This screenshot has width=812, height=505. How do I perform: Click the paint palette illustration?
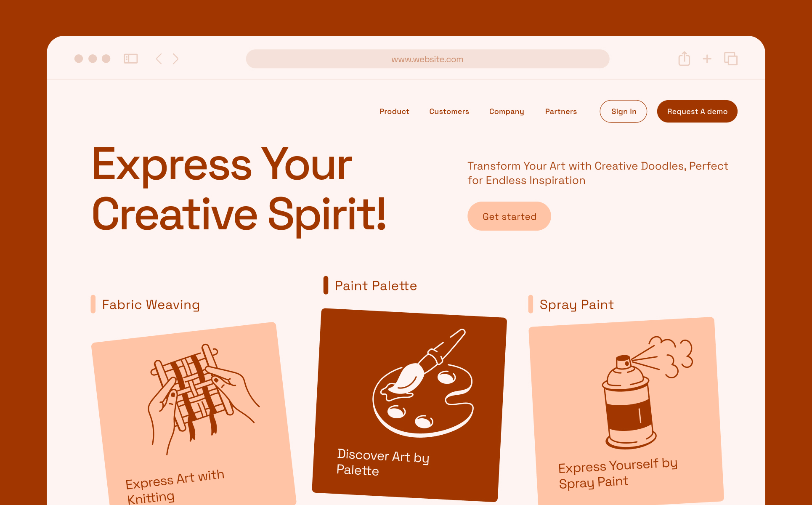[x=423, y=383]
